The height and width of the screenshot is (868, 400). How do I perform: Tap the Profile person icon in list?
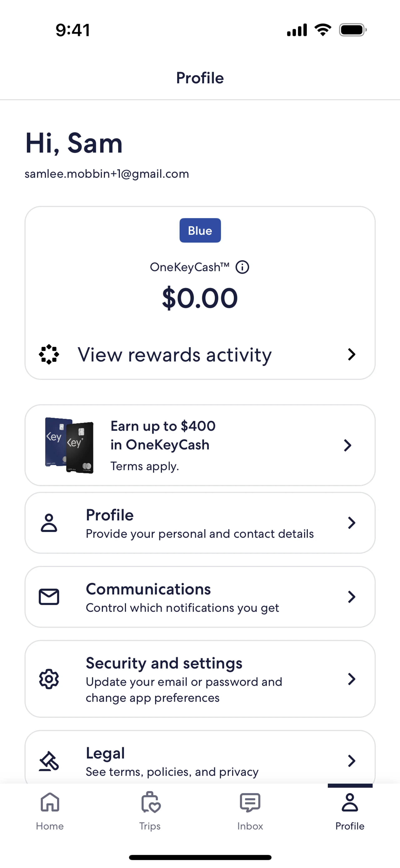point(49,523)
